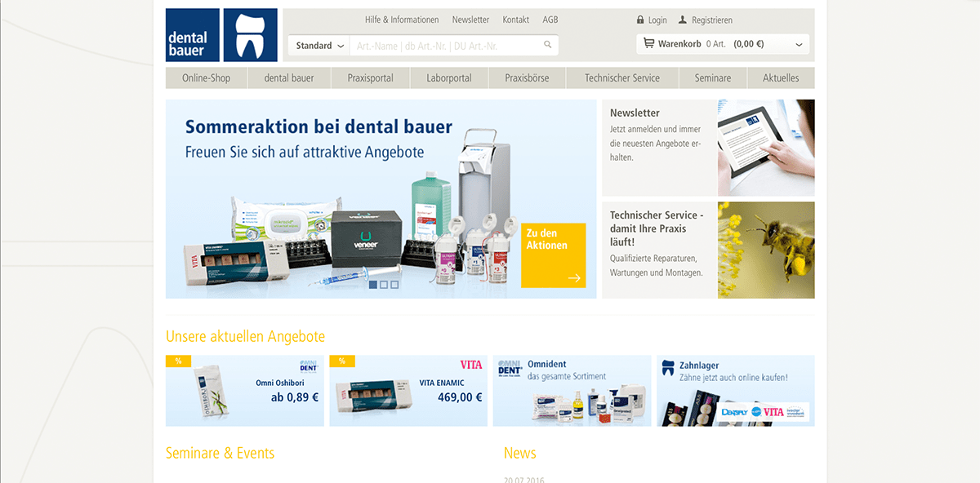Screen dimensions: 980x483
Task: Go to Laborportal tab
Action: click(449, 78)
